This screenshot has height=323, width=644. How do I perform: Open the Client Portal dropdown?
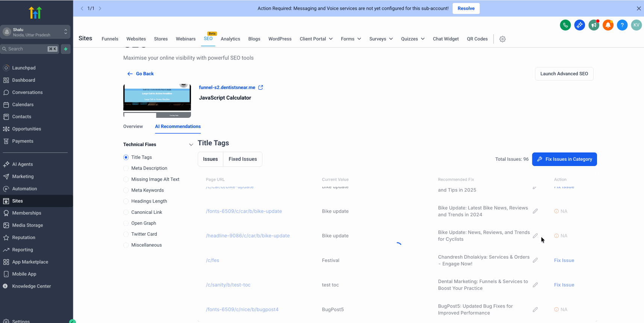316,39
